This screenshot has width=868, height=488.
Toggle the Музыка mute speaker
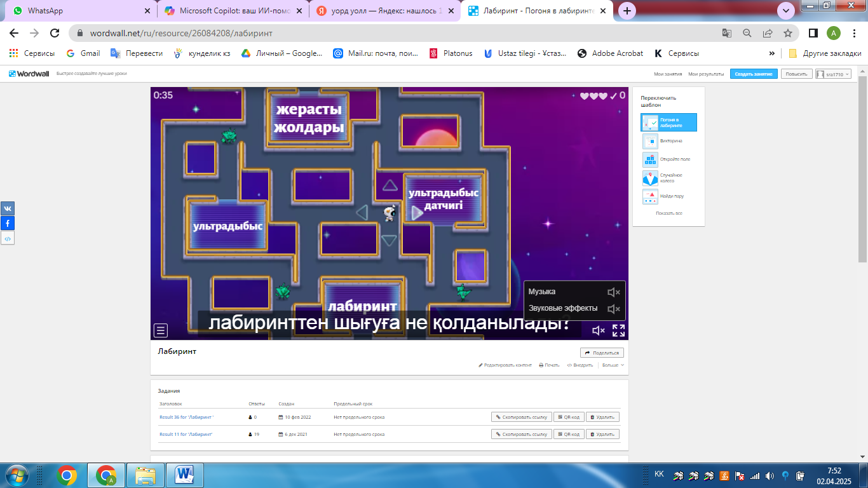[x=613, y=292]
